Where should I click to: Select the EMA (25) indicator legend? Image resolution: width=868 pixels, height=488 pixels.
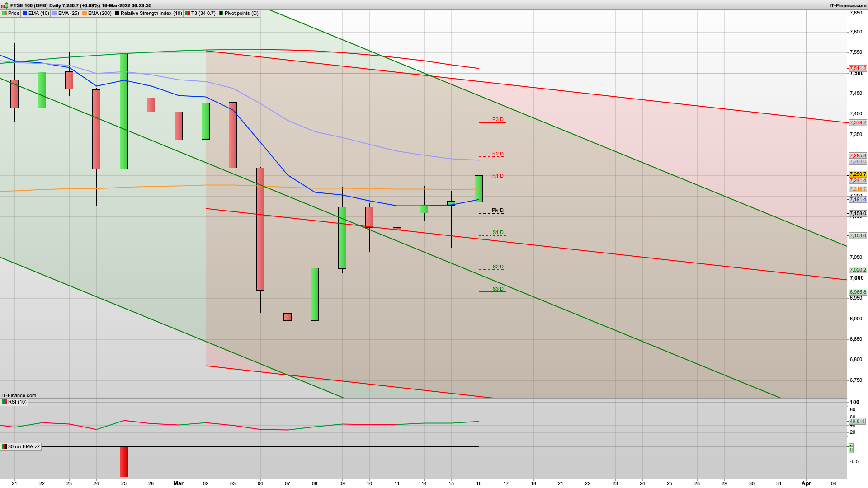point(66,14)
